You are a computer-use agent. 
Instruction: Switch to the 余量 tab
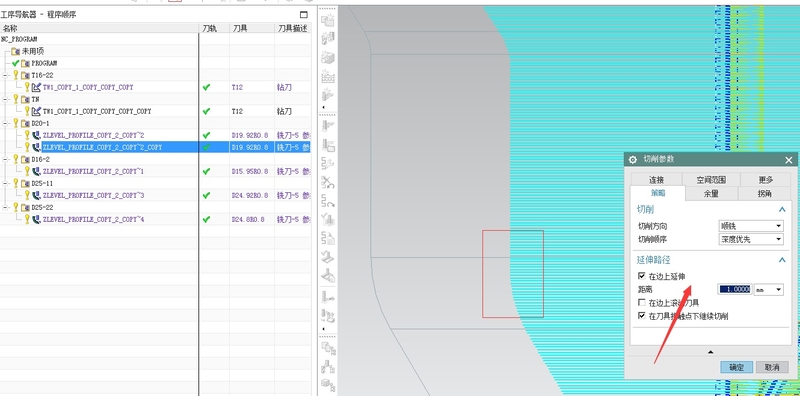711,193
